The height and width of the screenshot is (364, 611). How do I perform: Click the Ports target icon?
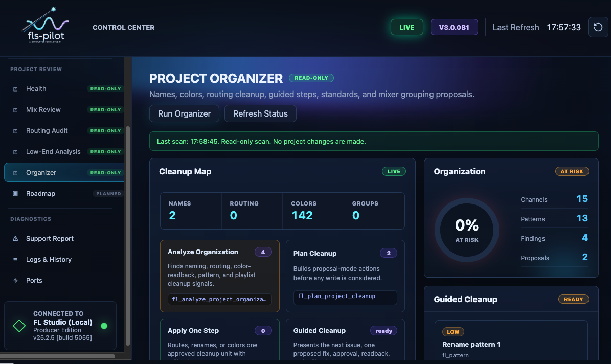(15, 281)
